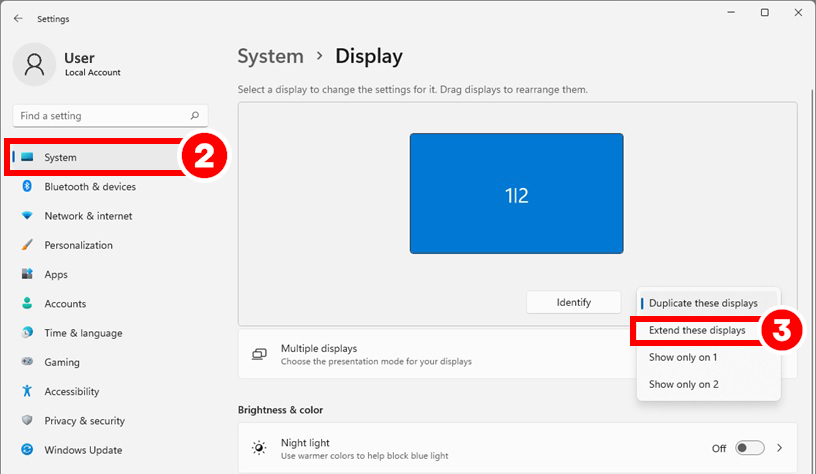Click the System monitor icon in sidebar
This screenshot has width=816, height=474.
click(27, 157)
